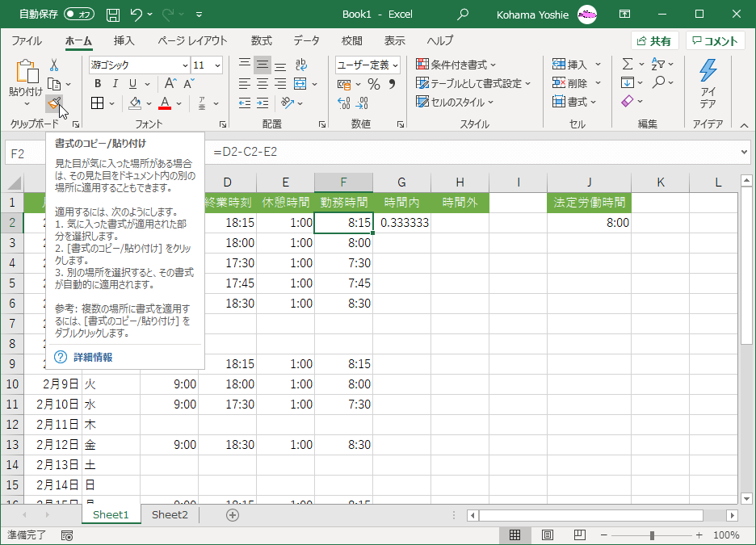Screen dimensions: 756x545
Task: Click the Format Painter brush icon
Action: coord(53,103)
